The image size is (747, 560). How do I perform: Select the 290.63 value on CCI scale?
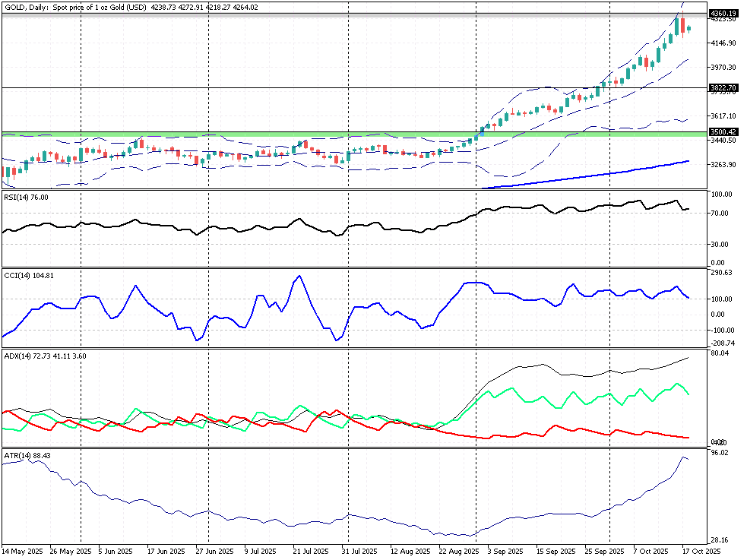(720, 273)
